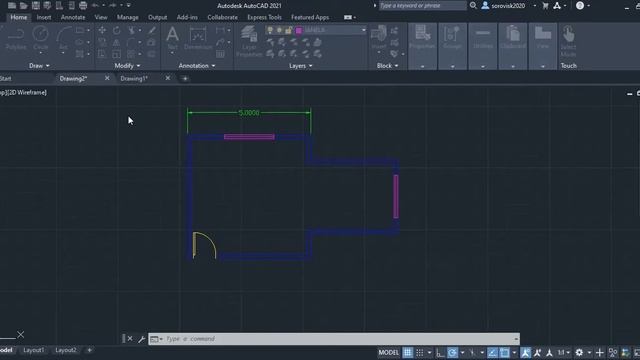Open the user account sorovisk2020 dropdown

[509, 5]
